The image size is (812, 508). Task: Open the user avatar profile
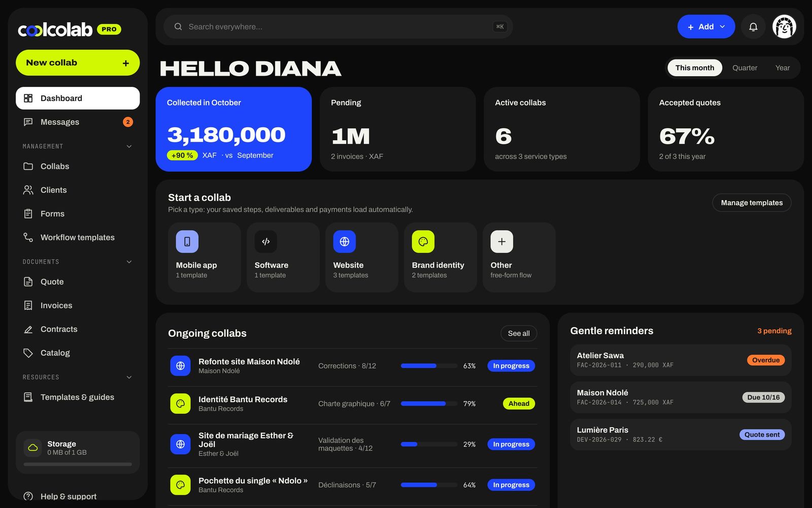pos(784,27)
